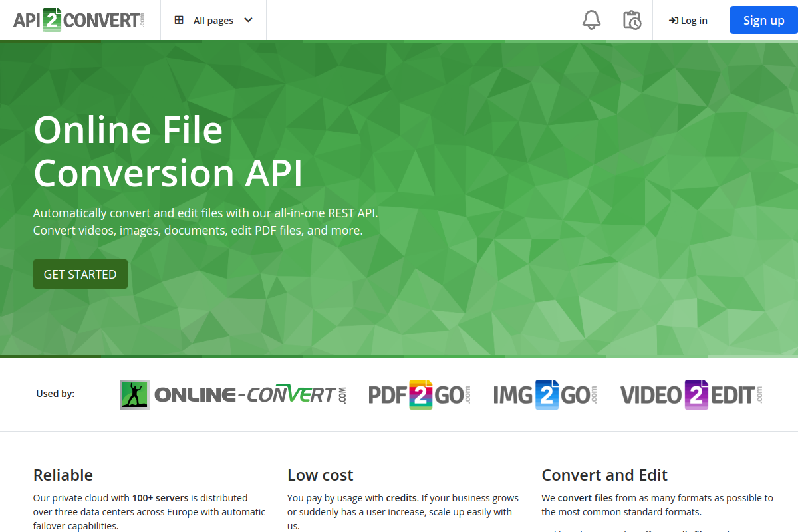Open the Online-Convert.com logo link
The width and height of the screenshot is (798, 532).
233,394
